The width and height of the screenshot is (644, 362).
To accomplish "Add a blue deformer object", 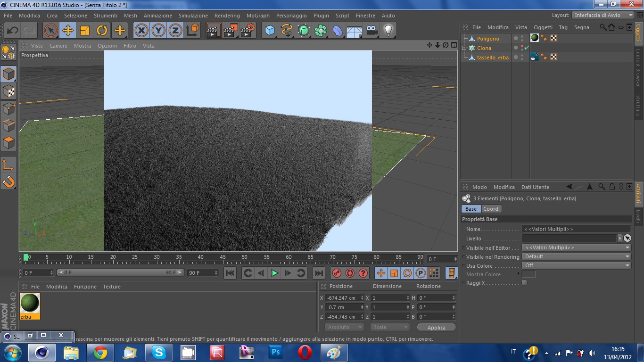I will 338,31.
